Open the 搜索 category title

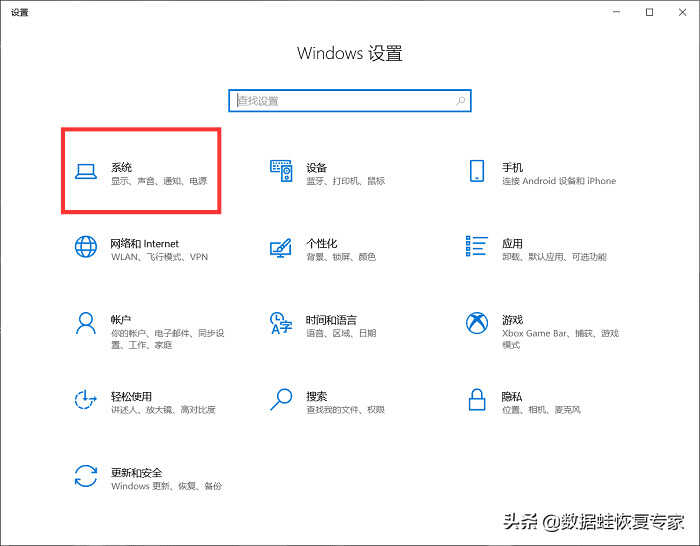[317, 396]
